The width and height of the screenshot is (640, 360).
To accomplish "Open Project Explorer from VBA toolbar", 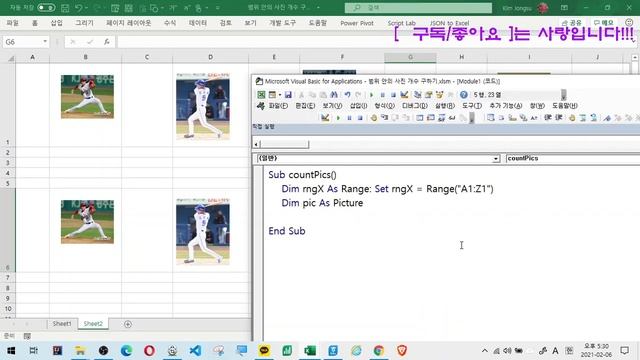I will [418, 95].
